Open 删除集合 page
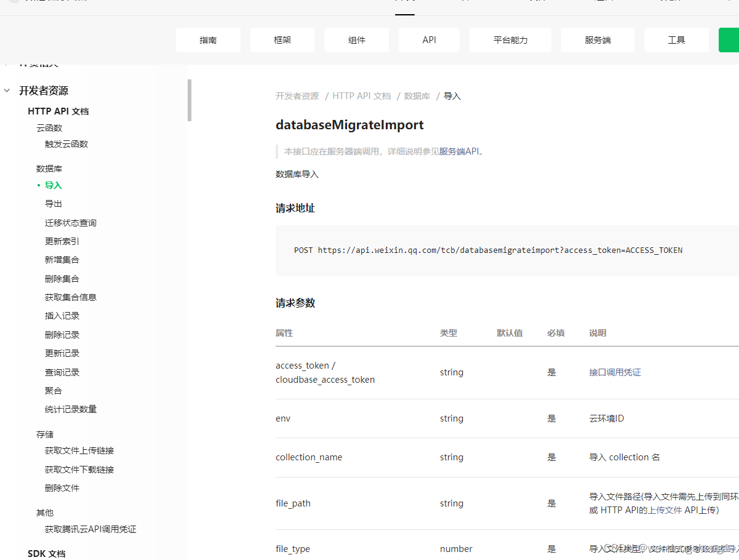This screenshot has height=560, width=739. pos(62,279)
